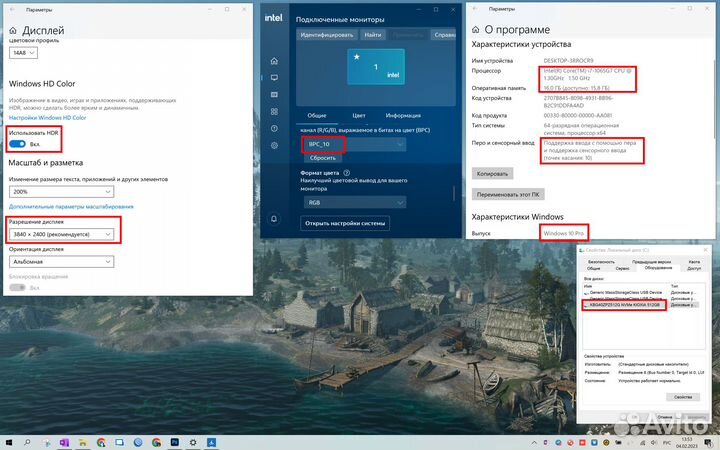The height and width of the screenshot is (450, 720).
Task: Open the notifications bell in Intel sidebar
Action: (x=274, y=219)
